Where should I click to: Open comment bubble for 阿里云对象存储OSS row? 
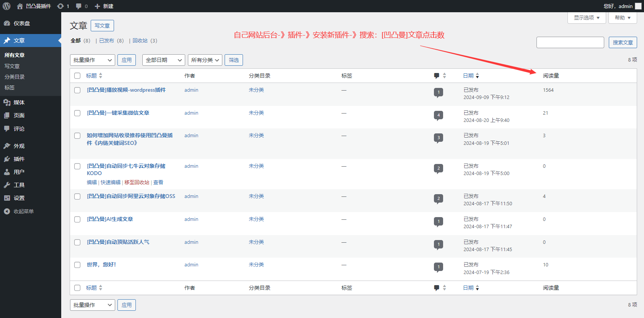[x=439, y=199]
